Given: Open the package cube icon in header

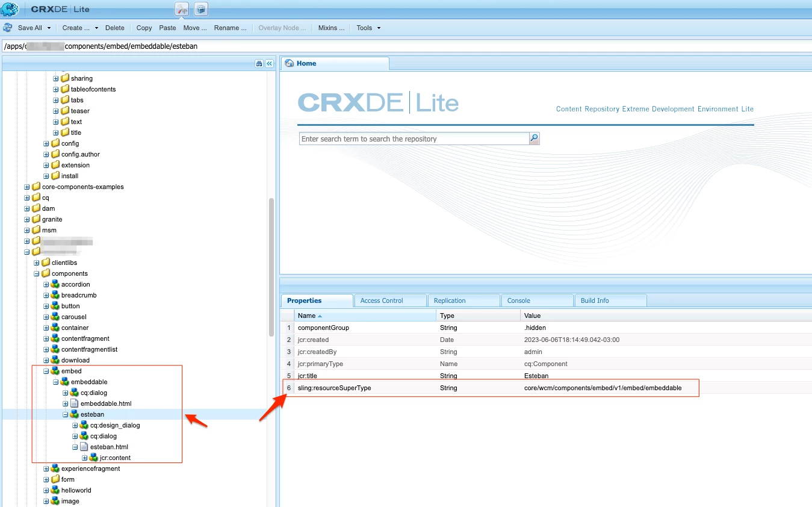Looking at the screenshot, I should click(201, 8).
